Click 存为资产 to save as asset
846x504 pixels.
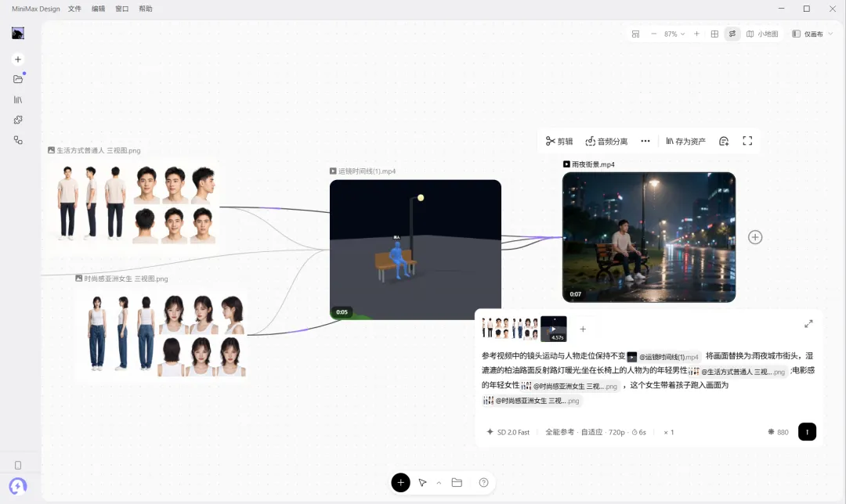pos(685,141)
